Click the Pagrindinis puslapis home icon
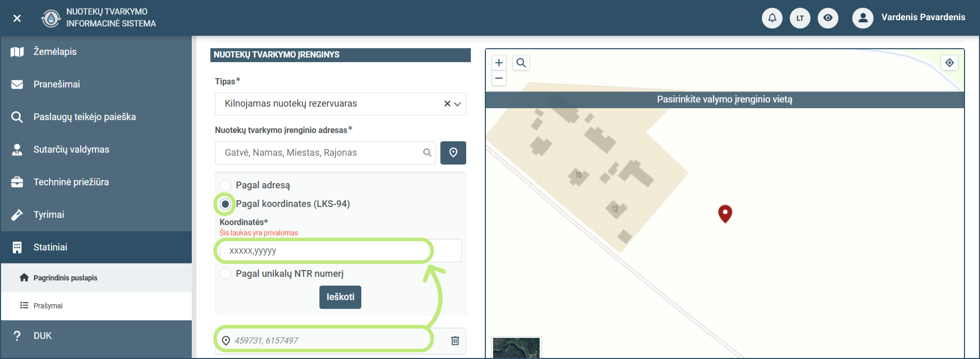980x359 pixels. tap(24, 278)
